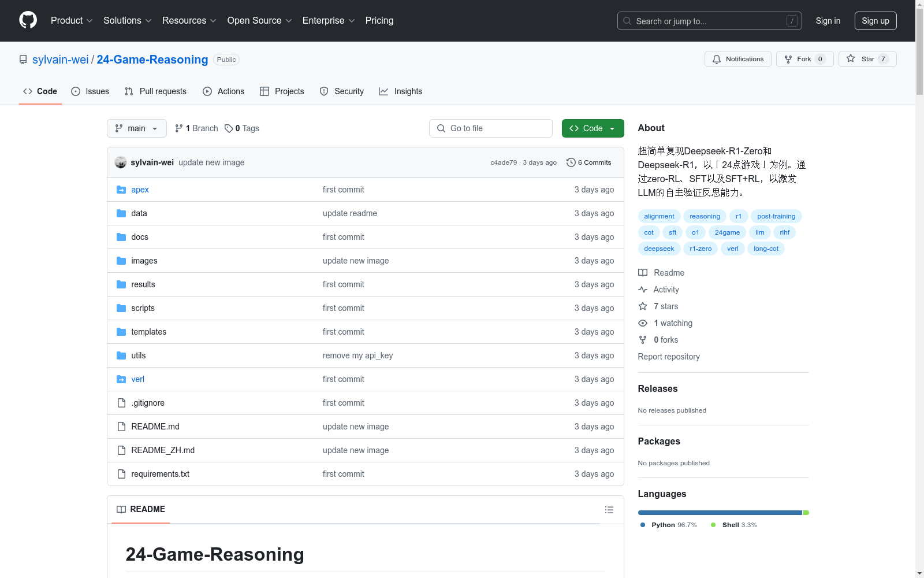Click the docs folder icon
This screenshot has width=924, height=578.
tap(121, 237)
